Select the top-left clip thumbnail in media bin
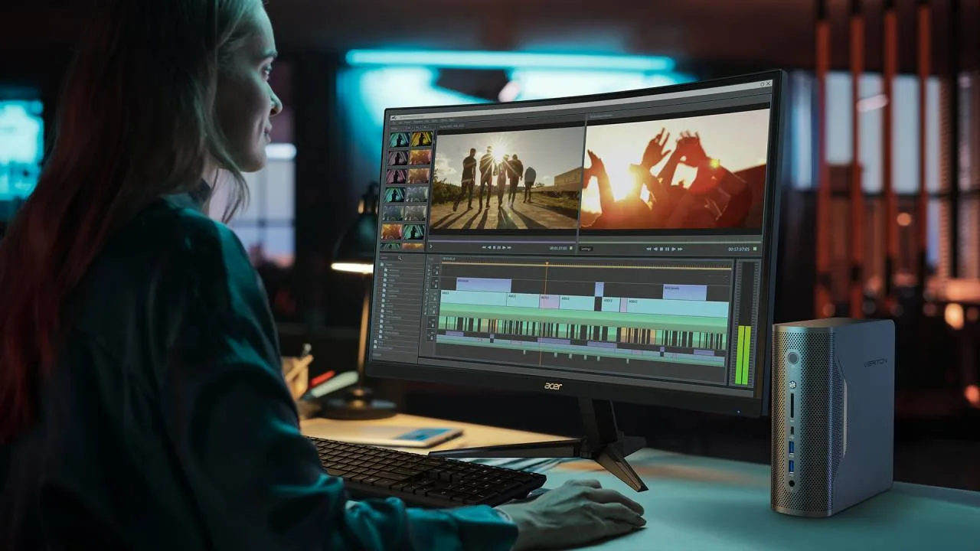Screen dimensions: 980x551 (398, 140)
